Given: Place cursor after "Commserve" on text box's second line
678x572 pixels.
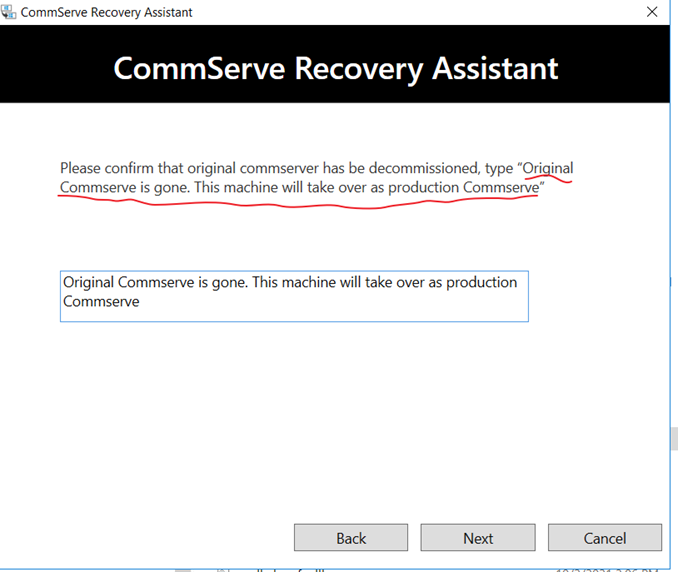Looking at the screenshot, I should tap(141, 301).
